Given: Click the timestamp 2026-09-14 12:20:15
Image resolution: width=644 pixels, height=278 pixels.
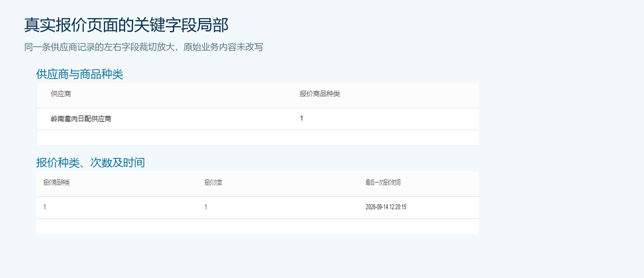Looking at the screenshot, I should click(x=386, y=207).
